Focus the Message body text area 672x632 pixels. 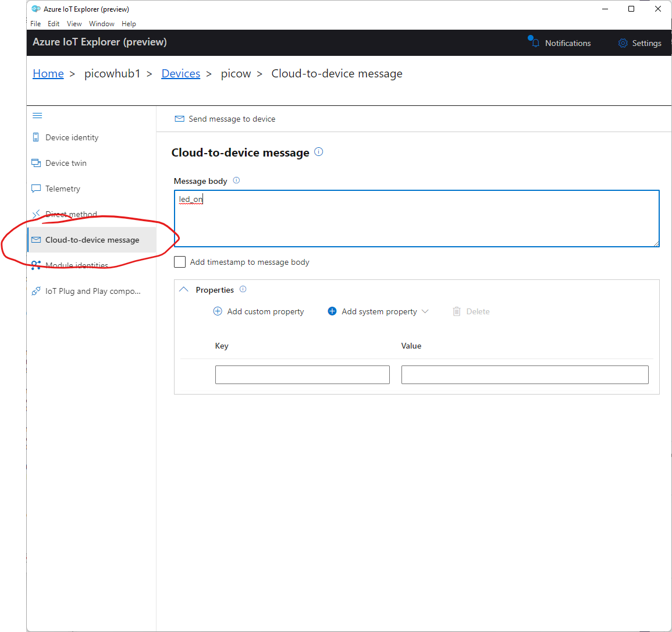click(x=417, y=218)
